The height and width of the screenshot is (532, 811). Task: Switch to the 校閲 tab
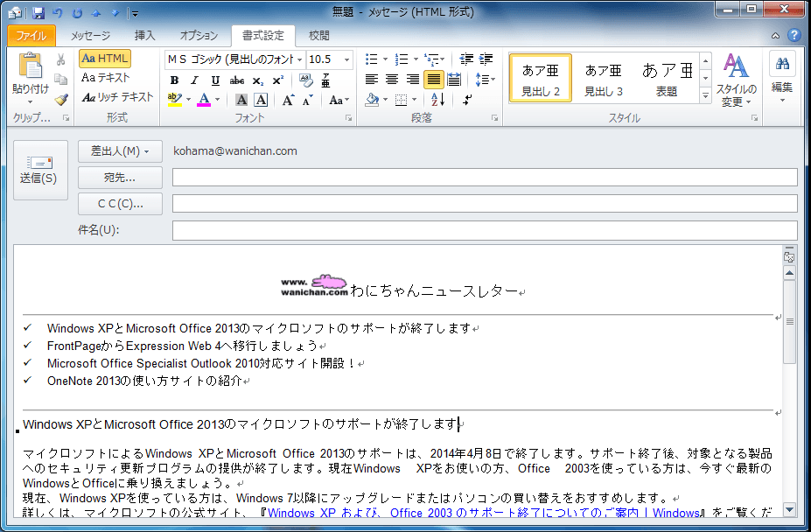tap(318, 35)
